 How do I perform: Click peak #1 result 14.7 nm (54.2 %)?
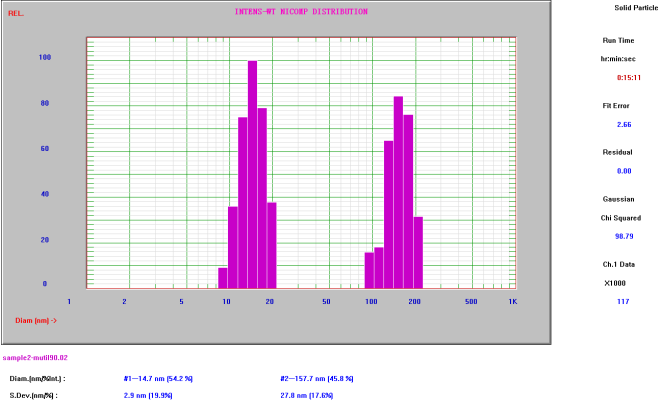(157, 379)
